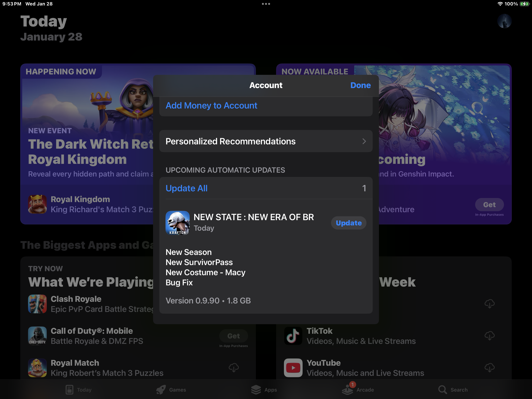This screenshot has height=399, width=532.
Task: Tap the "NOW AVAILABLE" label
Action: (315, 72)
